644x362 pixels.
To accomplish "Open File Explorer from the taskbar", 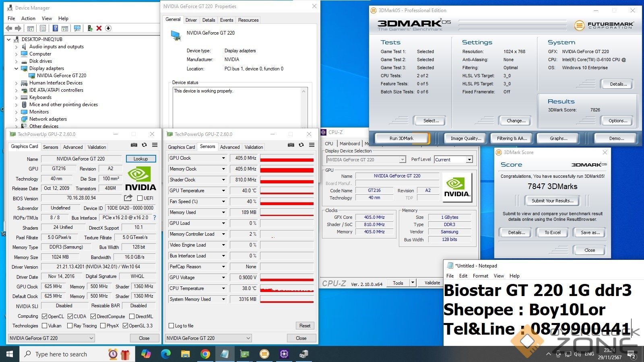I will click(185, 354).
